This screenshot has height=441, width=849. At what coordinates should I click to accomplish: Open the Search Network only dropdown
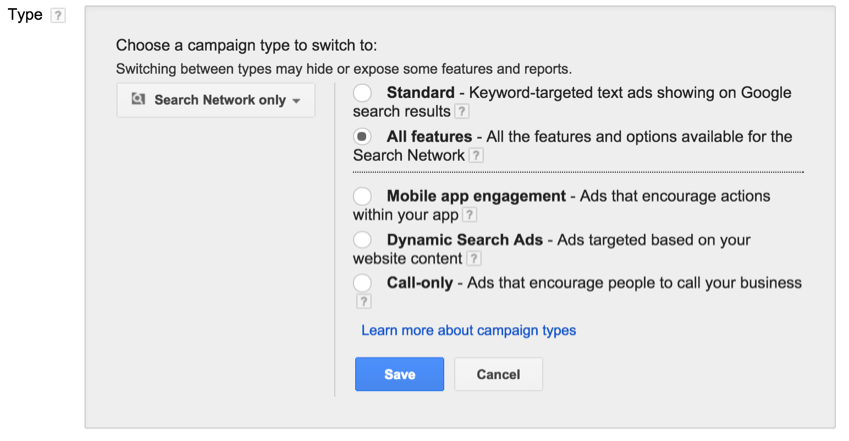(215, 100)
